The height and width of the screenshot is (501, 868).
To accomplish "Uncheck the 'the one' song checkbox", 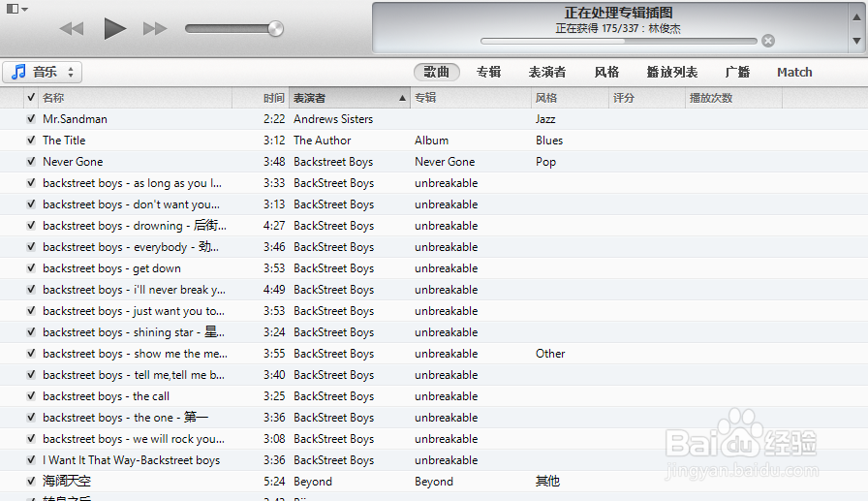I will [31, 418].
